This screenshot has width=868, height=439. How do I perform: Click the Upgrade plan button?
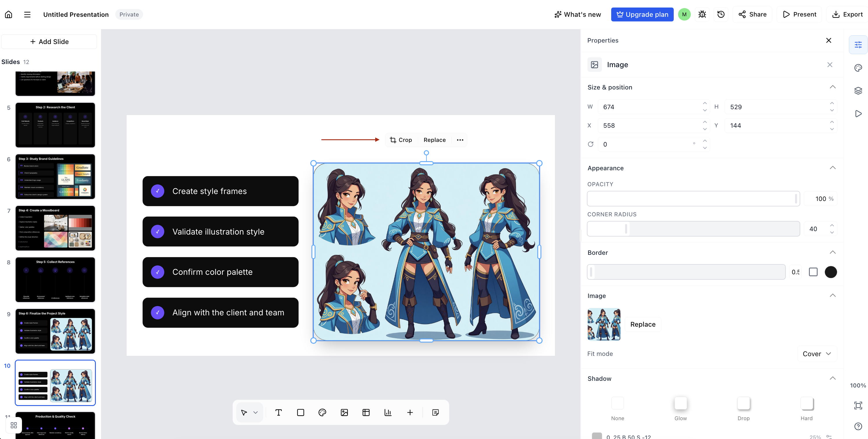click(642, 14)
